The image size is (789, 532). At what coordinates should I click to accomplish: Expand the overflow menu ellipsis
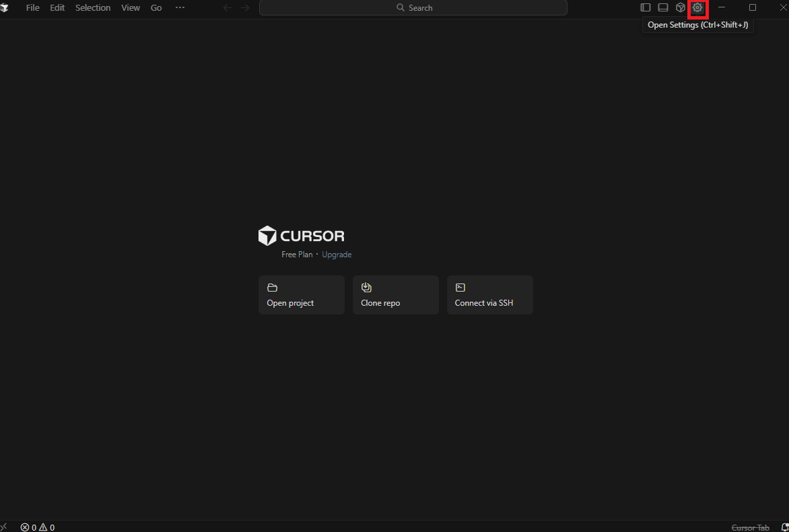point(180,7)
